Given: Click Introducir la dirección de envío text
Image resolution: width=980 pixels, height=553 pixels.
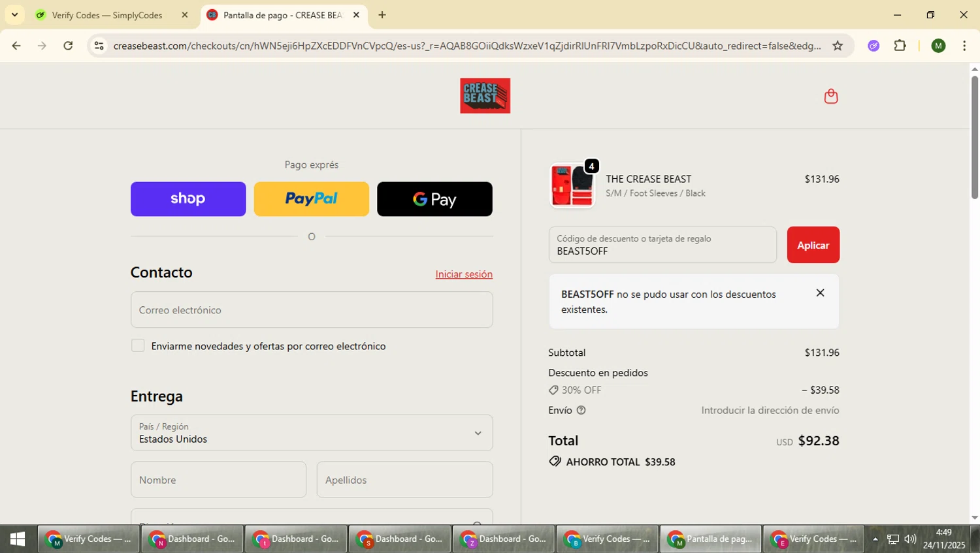Looking at the screenshot, I should point(770,411).
